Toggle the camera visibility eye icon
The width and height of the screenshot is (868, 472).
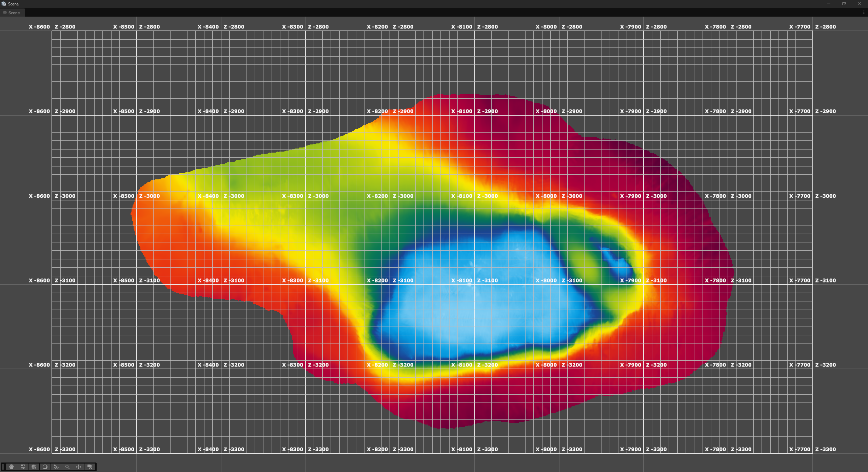[90, 467]
